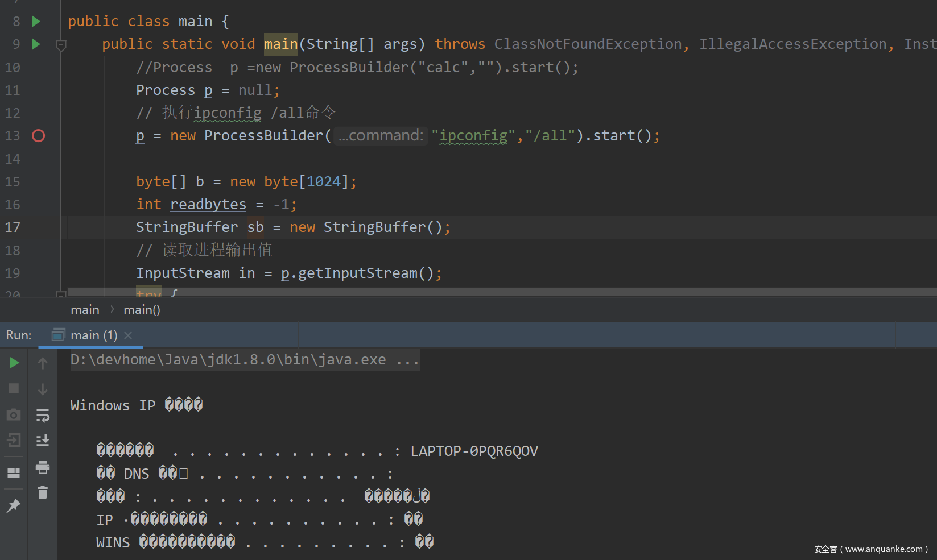Toggle soft-wrap in the console
Image resolution: width=937 pixels, height=560 pixels.
tap(43, 415)
